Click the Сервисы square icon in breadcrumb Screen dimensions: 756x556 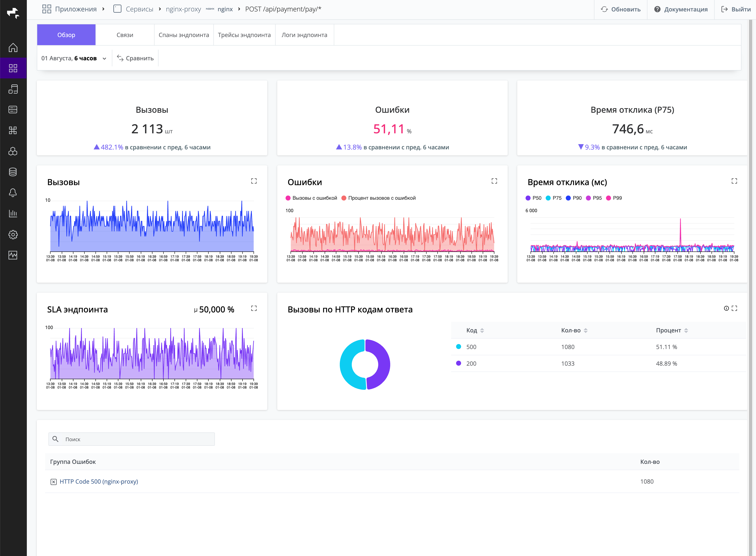(x=118, y=9)
